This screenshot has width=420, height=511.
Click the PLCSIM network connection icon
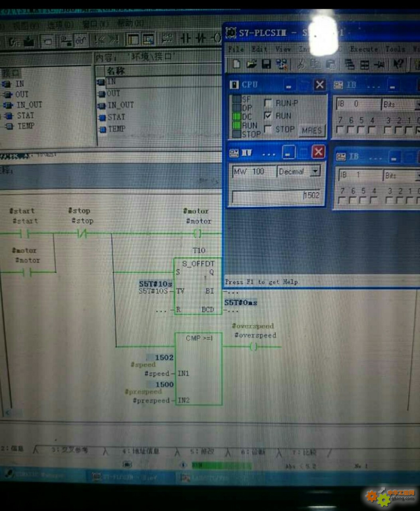[282, 64]
